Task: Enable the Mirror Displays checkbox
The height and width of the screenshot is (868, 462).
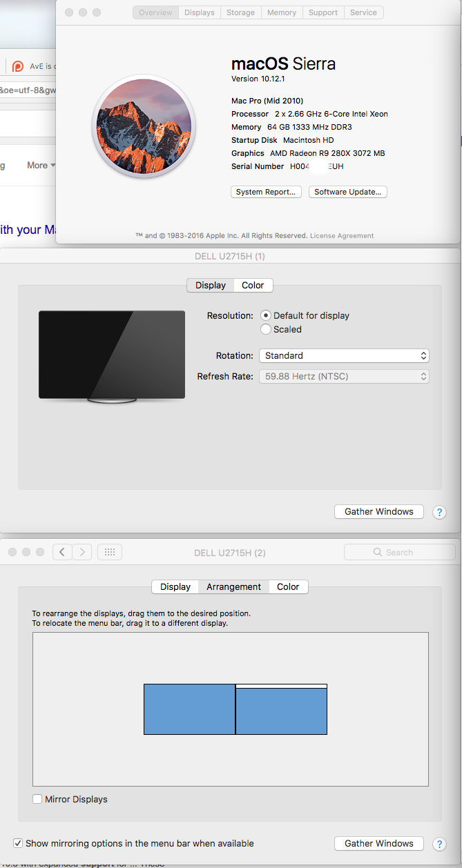Action: (x=37, y=799)
